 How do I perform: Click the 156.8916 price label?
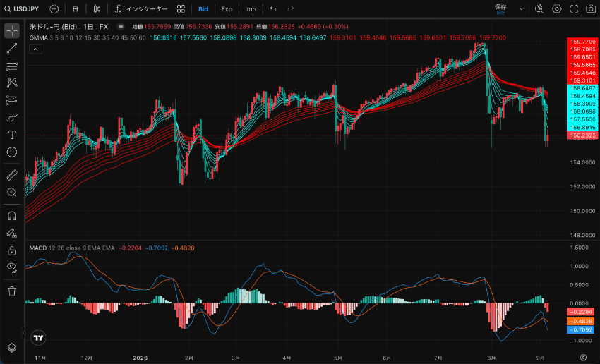click(582, 127)
